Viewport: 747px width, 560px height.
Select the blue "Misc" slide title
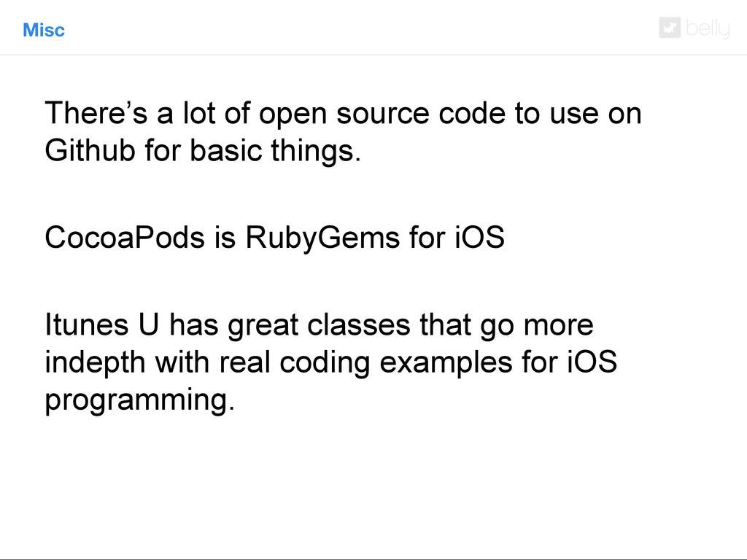pos(44,30)
